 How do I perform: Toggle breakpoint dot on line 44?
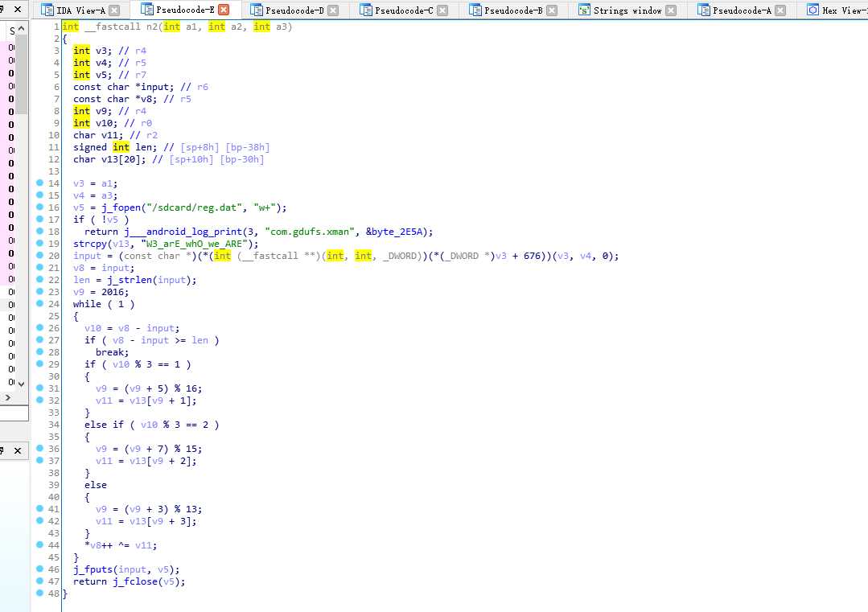tap(39, 545)
